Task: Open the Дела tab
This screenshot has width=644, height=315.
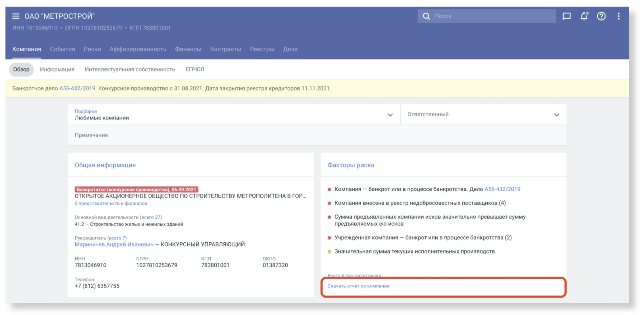Action: pyautogui.click(x=290, y=49)
